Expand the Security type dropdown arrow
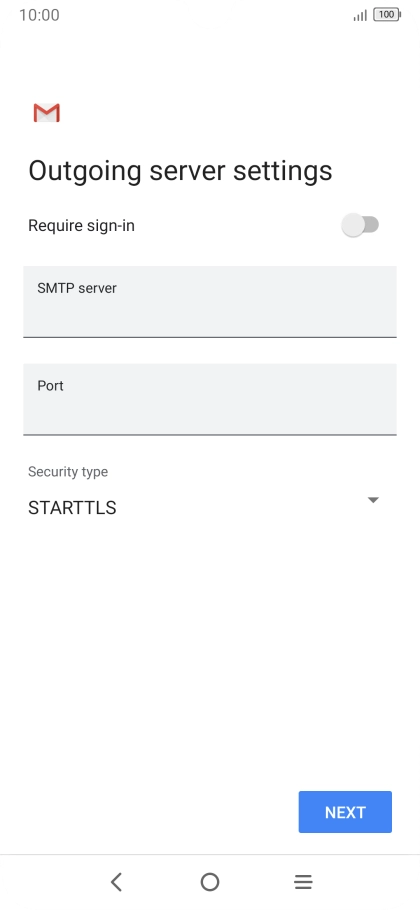420x910 pixels. pyautogui.click(x=373, y=500)
